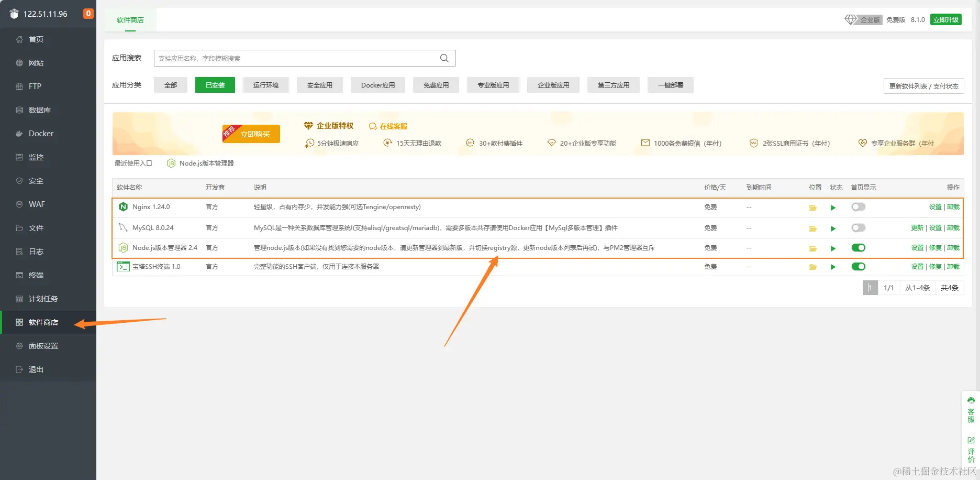Click the status play icon for 宝塔SSH终端
980x480 pixels.
pyautogui.click(x=833, y=267)
